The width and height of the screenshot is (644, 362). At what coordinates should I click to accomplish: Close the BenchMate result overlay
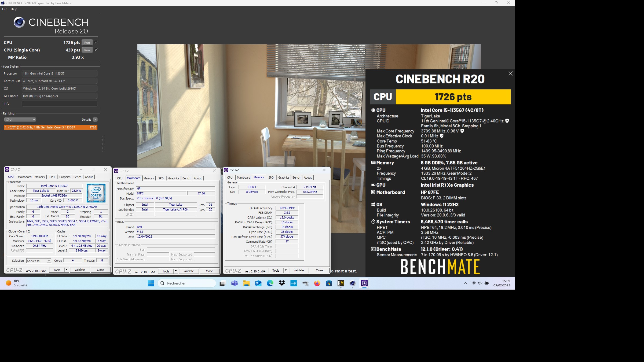pos(511,73)
